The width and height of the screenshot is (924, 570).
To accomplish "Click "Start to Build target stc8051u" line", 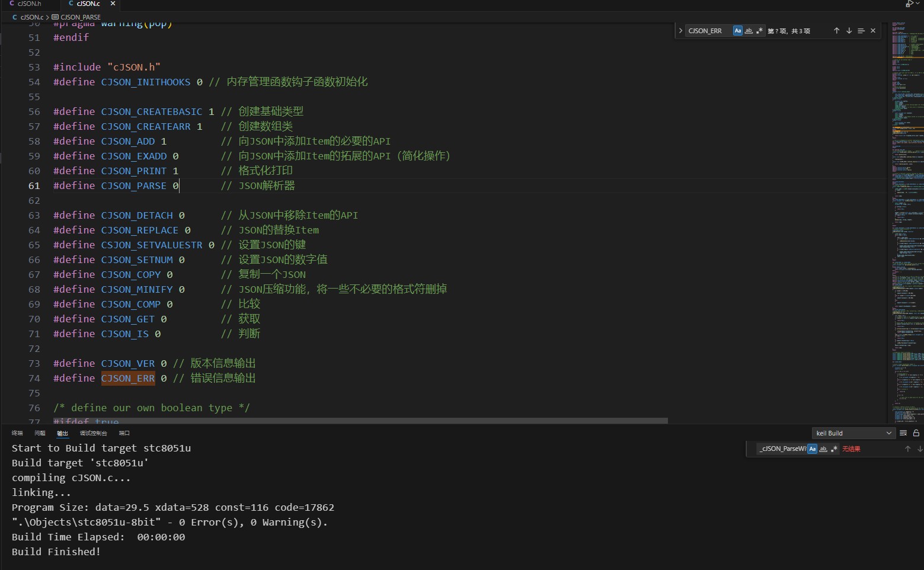I will coord(101,448).
